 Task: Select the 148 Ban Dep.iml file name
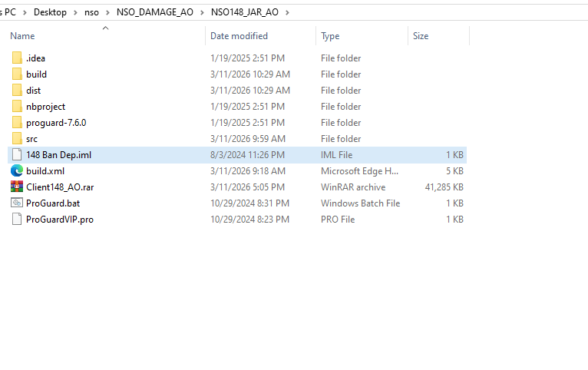(58, 155)
